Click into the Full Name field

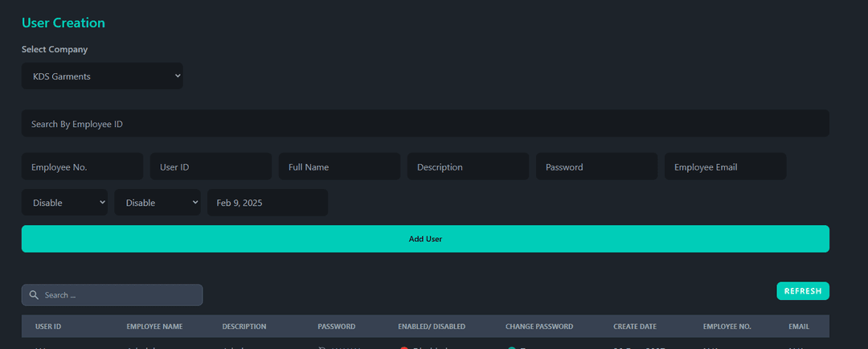[x=339, y=167]
